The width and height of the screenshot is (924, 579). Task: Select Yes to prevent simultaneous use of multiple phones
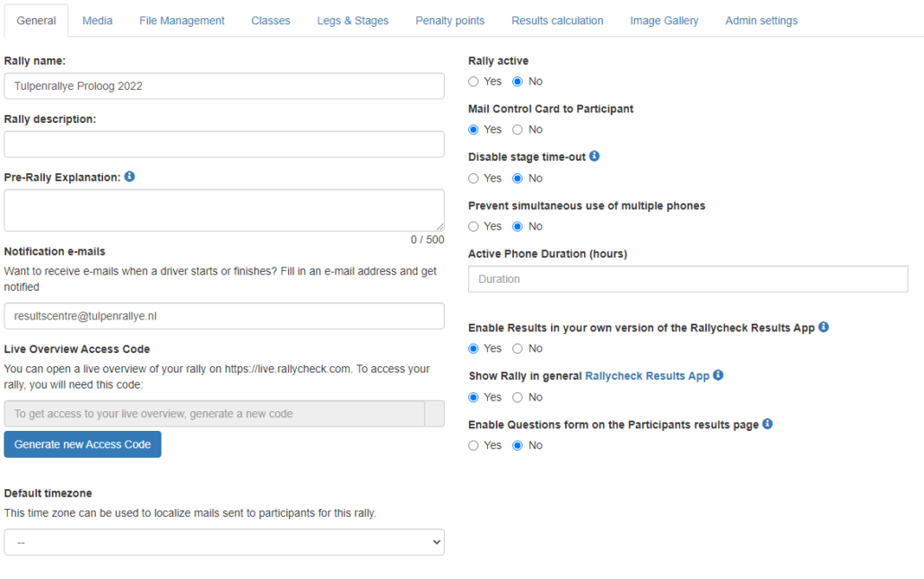point(473,226)
